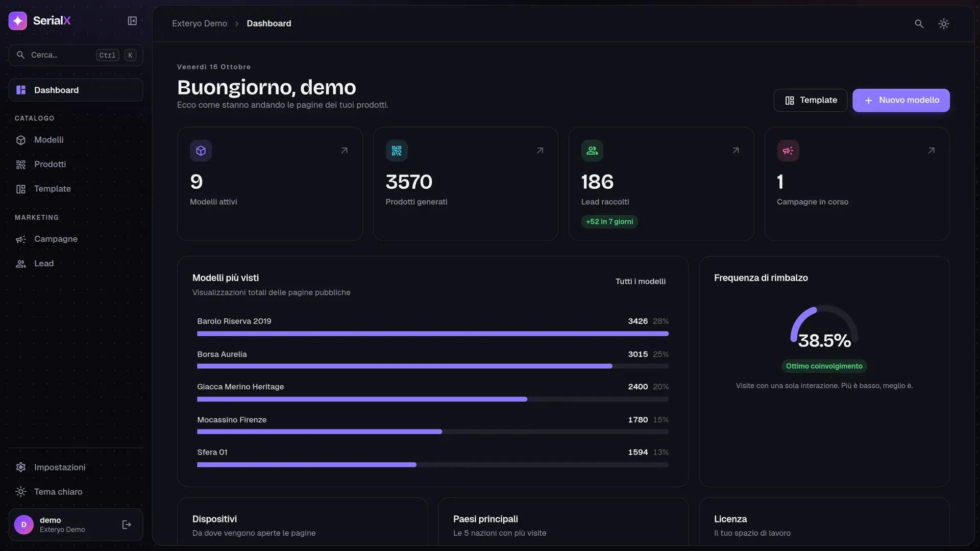Select Giacca Merino Heritage label

click(x=240, y=387)
